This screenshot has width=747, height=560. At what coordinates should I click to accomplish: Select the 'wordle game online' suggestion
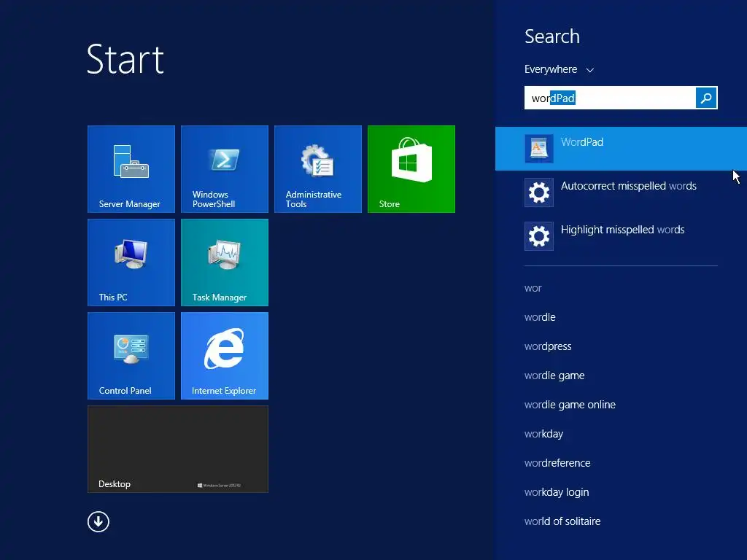[570, 405]
